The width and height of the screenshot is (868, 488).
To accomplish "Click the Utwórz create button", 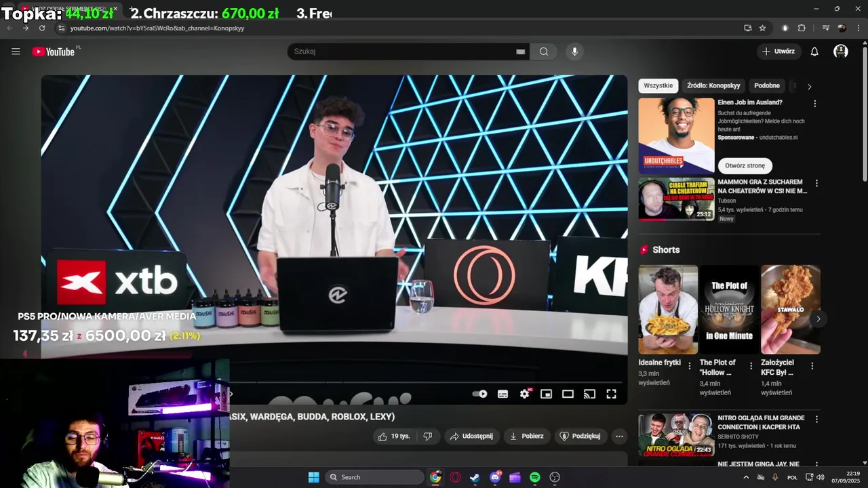I will tap(778, 52).
